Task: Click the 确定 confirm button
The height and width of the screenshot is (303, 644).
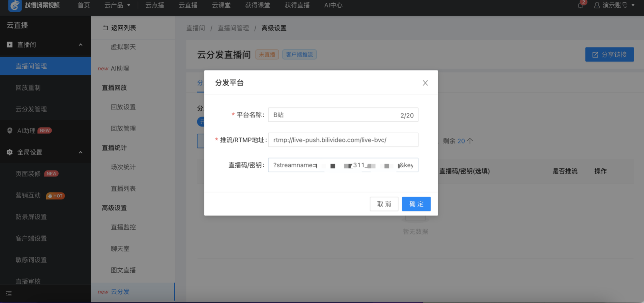Action: tap(416, 204)
